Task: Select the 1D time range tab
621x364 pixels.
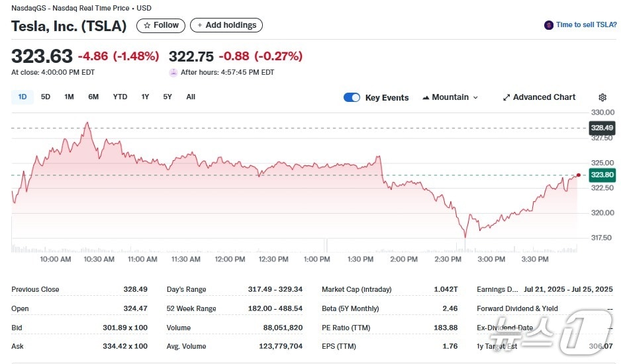Action: click(x=23, y=97)
